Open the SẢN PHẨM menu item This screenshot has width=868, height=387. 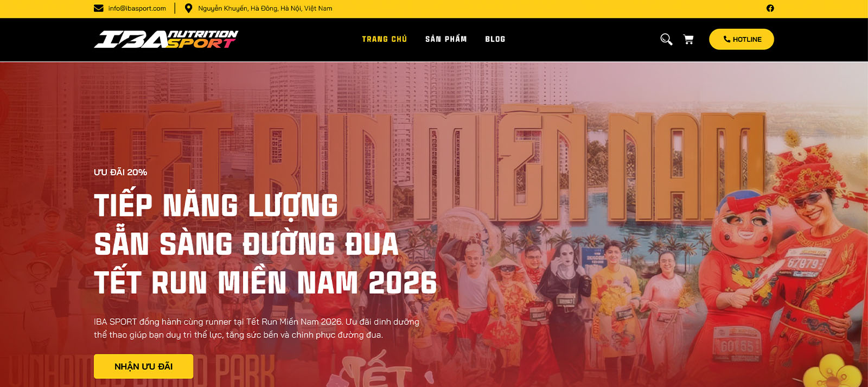tap(446, 39)
